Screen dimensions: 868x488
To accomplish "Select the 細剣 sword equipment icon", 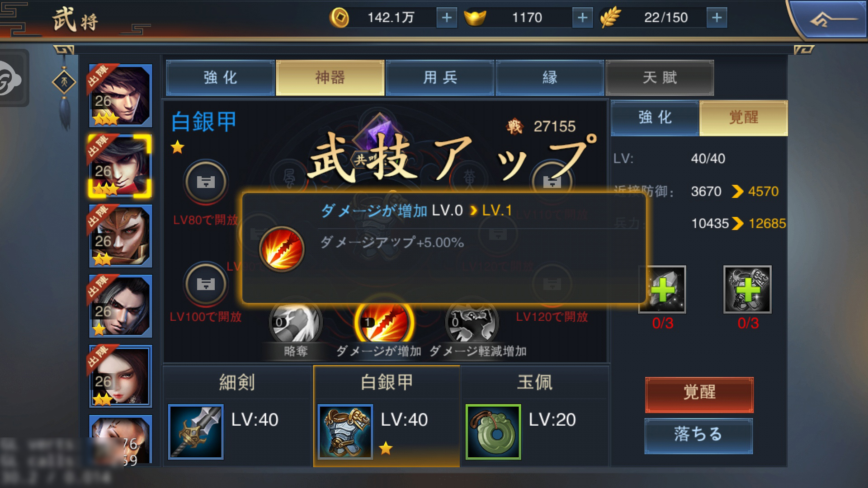I will (196, 432).
